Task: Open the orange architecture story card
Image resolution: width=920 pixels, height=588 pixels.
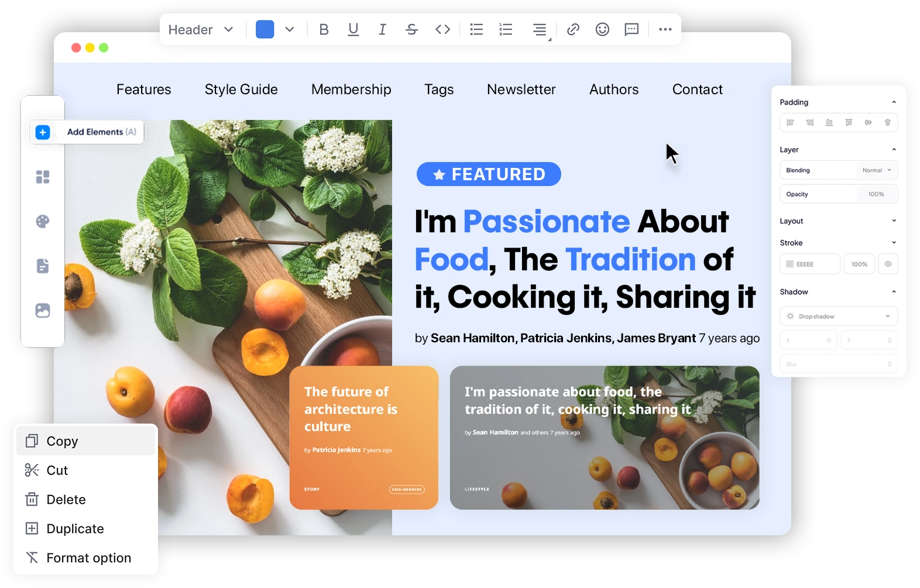Action: point(363,438)
